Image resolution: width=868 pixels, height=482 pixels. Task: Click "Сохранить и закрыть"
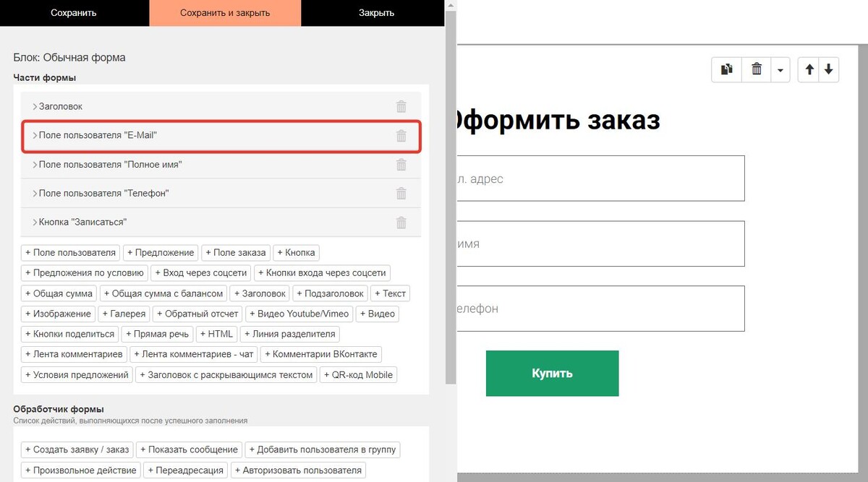pyautogui.click(x=225, y=13)
